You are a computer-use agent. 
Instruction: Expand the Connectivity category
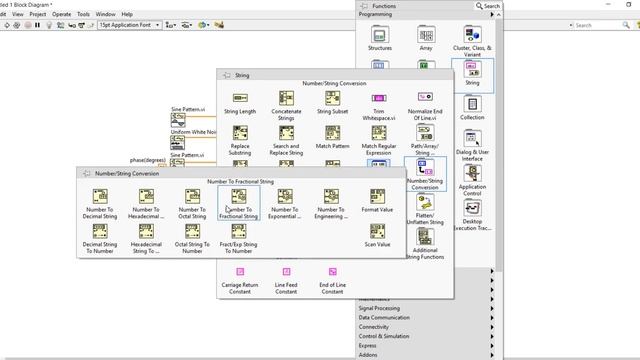click(x=492, y=327)
